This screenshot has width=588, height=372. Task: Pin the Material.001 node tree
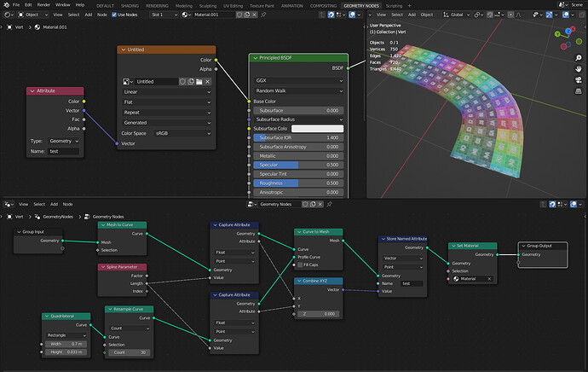point(263,15)
